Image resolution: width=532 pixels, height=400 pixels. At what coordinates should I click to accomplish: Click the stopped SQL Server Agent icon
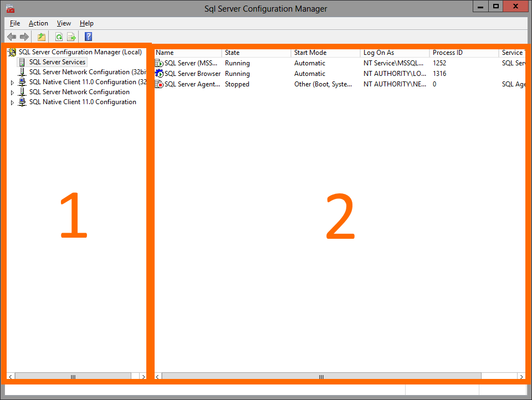[x=158, y=84]
